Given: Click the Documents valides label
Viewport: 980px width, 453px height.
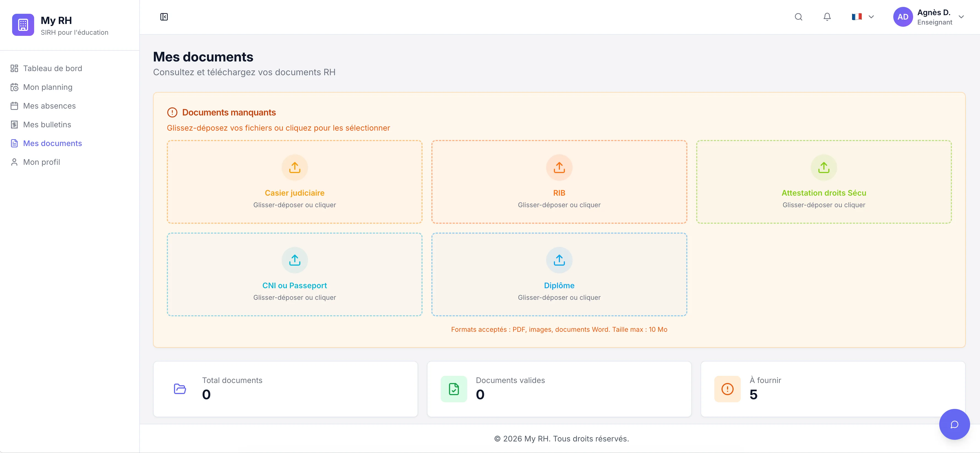Looking at the screenshot, I should pyautogui.click(x=510, y=380).
